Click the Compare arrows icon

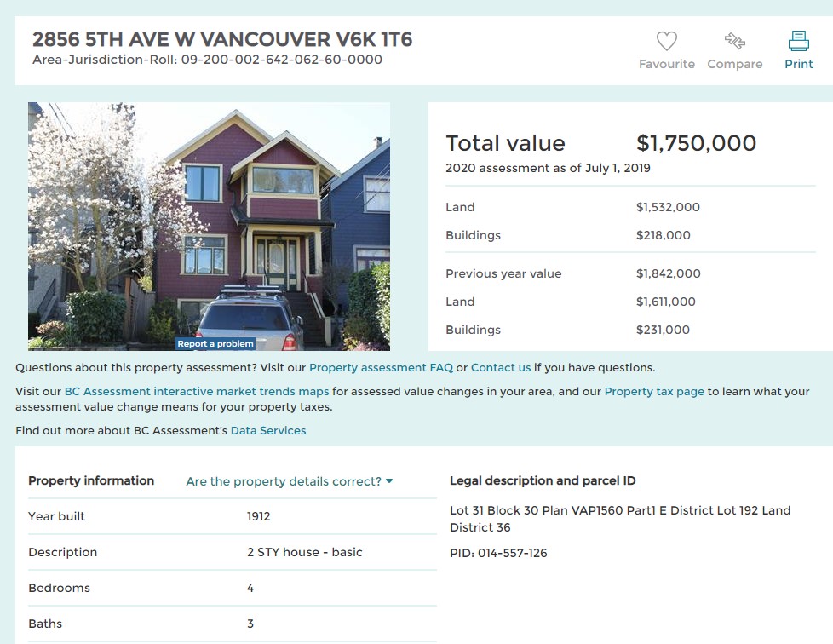pos(734,41)
